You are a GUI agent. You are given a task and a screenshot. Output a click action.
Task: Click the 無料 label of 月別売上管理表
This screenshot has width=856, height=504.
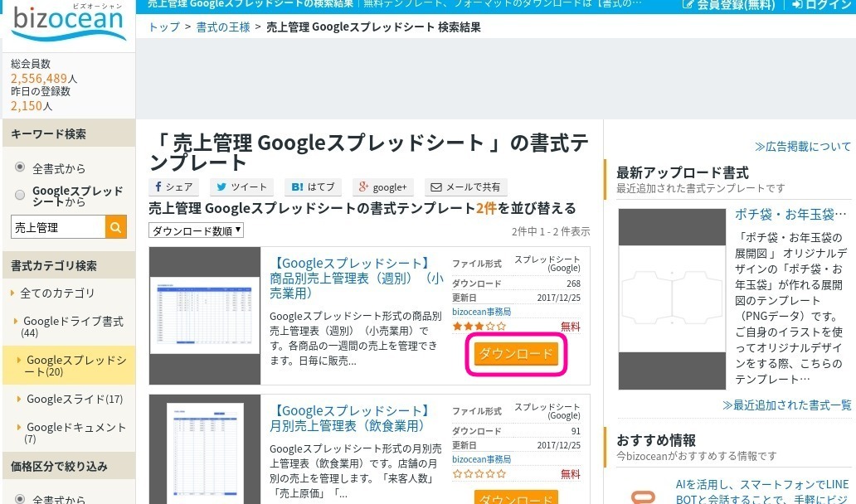point(571,473)
